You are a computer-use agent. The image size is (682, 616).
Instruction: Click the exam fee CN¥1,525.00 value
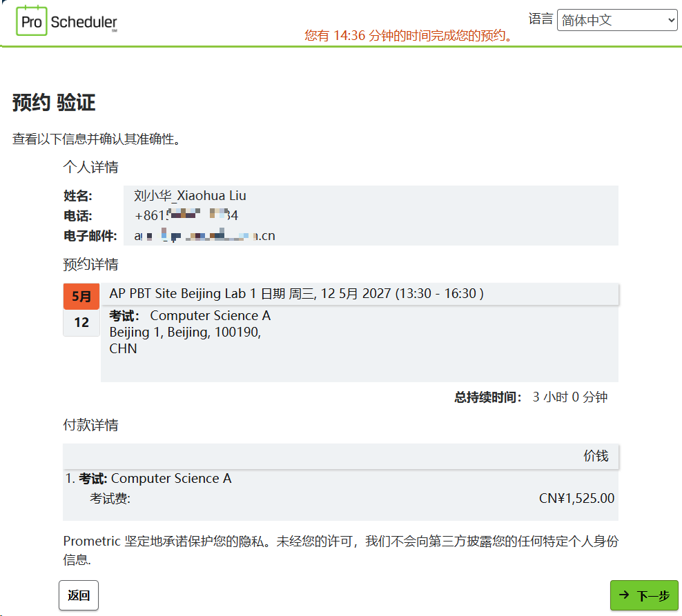(x=577, y=498)
